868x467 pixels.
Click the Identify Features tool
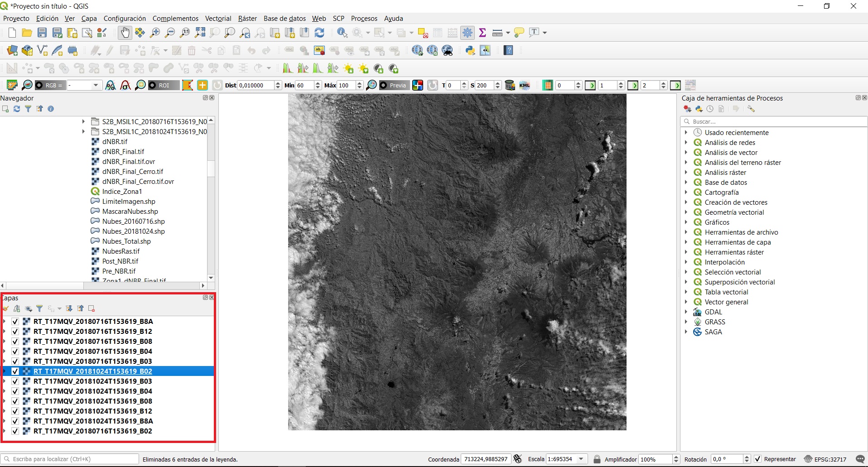[x=342, y=33]
